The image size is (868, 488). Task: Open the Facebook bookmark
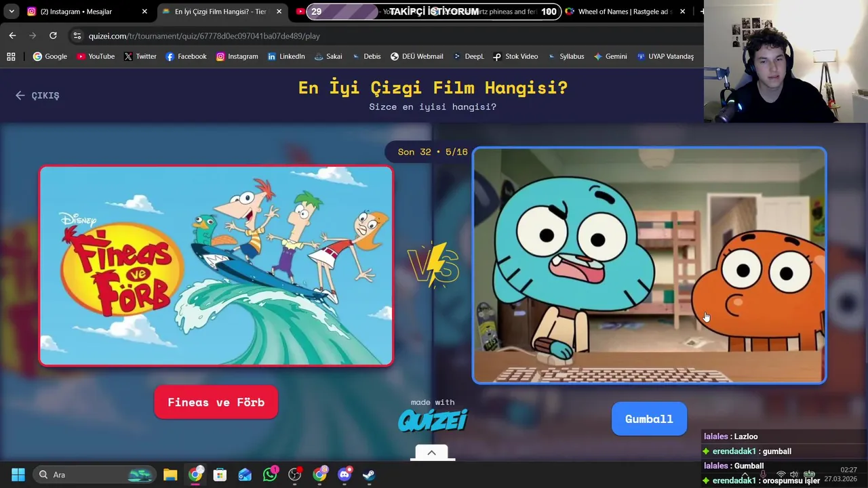coord(186,56)
